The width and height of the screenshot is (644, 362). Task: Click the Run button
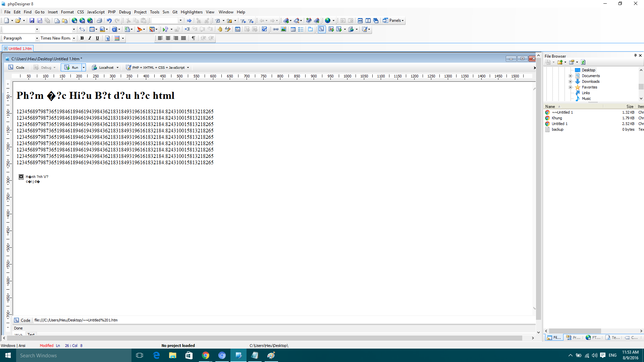71,67
